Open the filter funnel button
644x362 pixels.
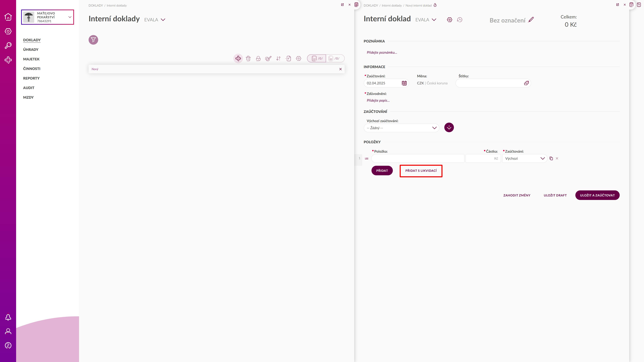(x=93, y=40)
